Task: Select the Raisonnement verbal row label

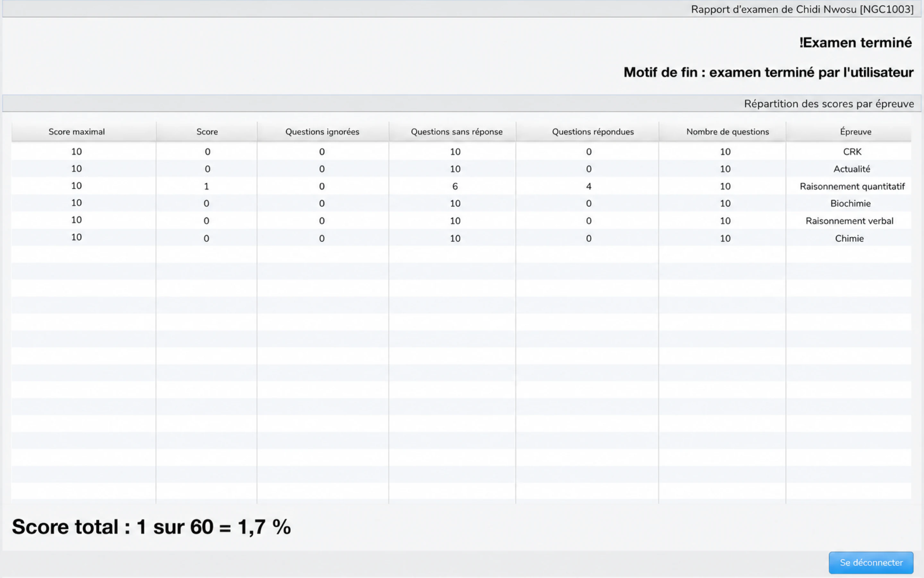Action: (x=849, y=221)
